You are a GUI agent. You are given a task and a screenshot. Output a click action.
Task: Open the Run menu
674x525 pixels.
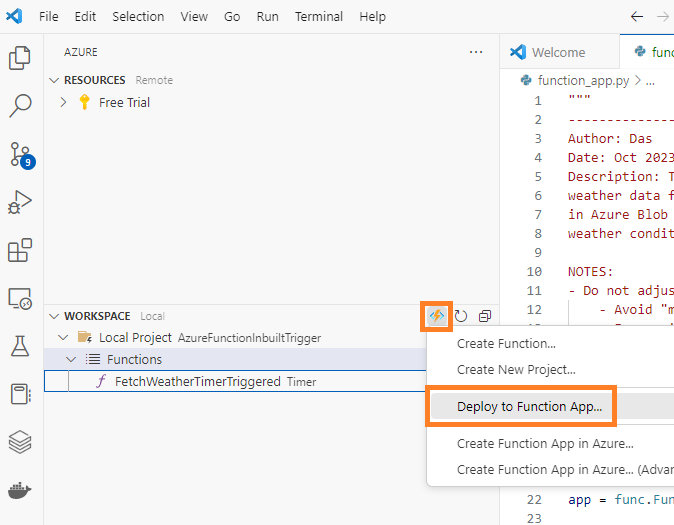coord(267,17)
